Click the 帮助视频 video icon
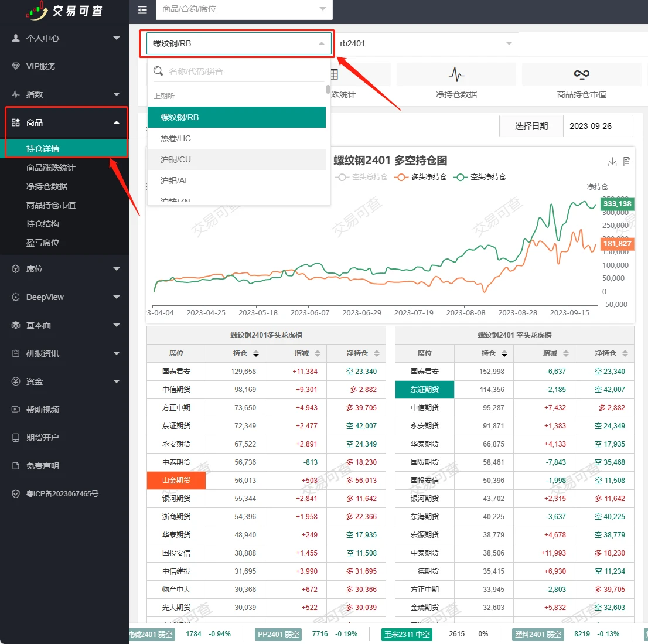This screenshot has height=644, width=648. coord(16,410)
